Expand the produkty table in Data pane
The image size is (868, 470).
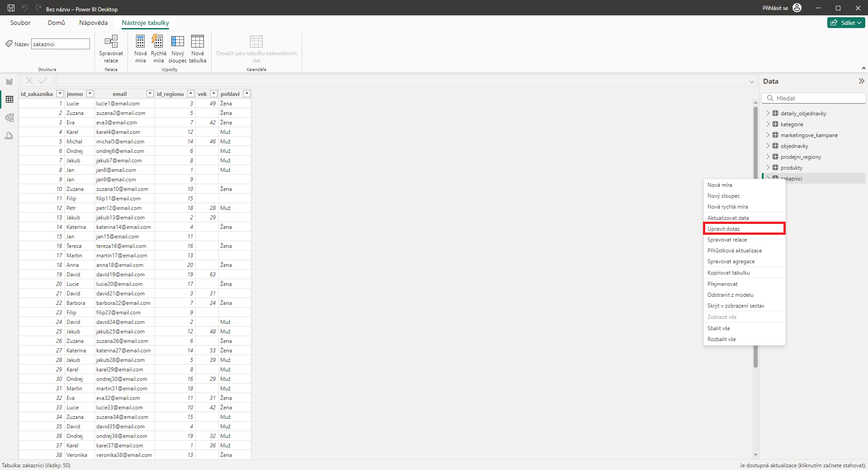(769, 167)
